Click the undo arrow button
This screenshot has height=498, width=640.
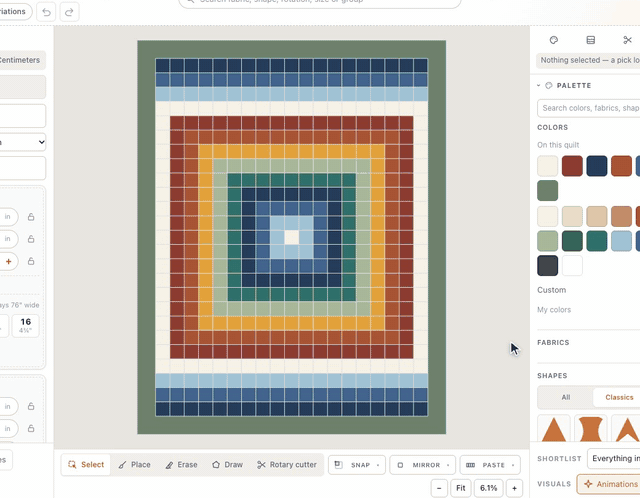pyautogui.click(x=46, y=12)
